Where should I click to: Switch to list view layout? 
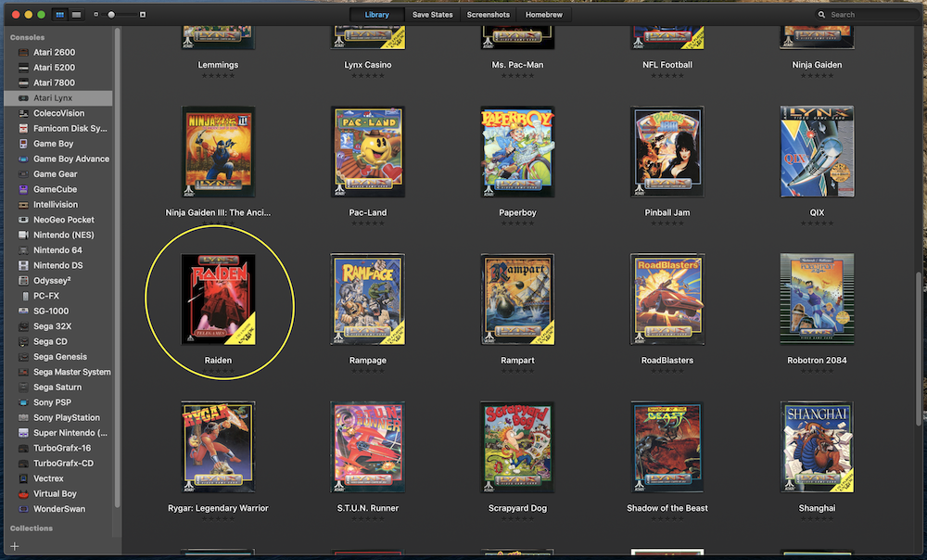point(76,15)
